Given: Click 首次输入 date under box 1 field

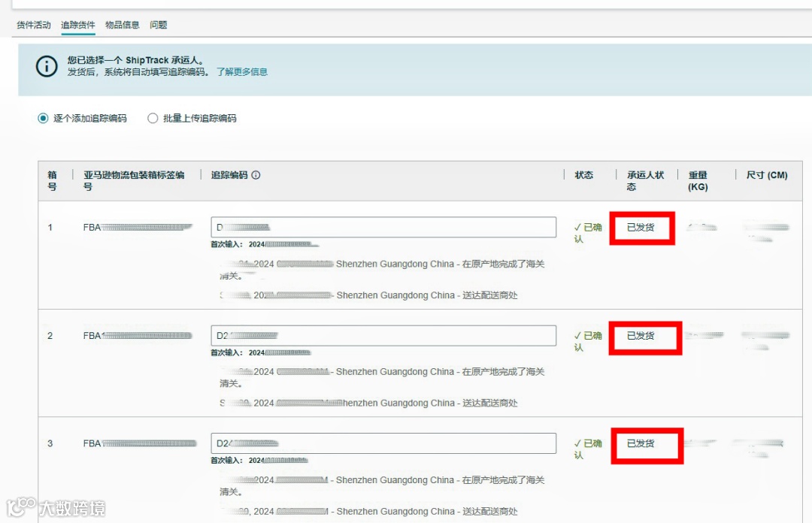Looking at the screenshot, I should [265, 244].
